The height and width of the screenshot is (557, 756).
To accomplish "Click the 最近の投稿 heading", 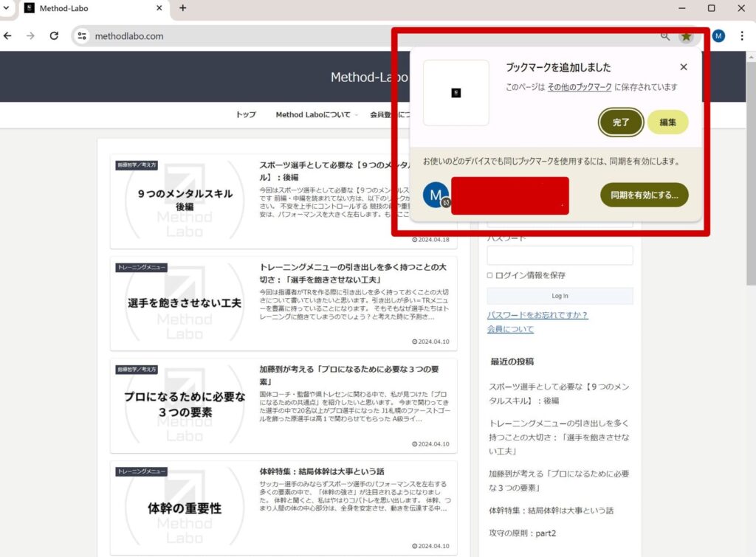I will [512, 361].
